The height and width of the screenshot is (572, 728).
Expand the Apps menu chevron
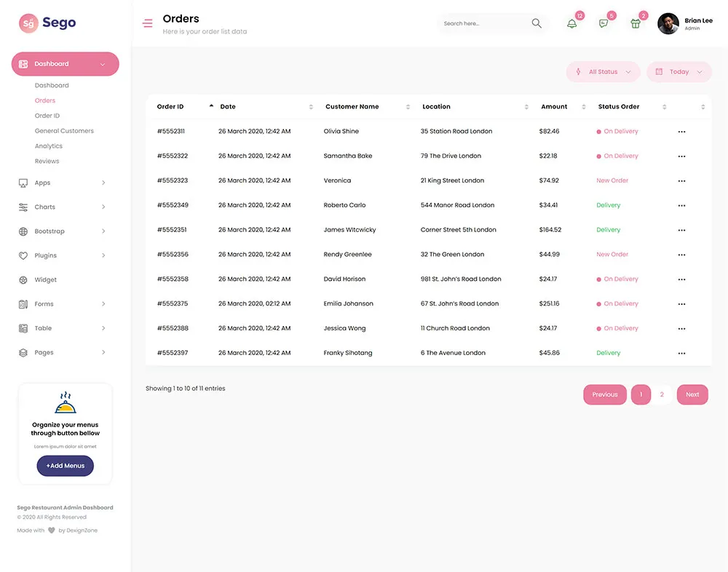pyautogui.click(x=103, y=183)
